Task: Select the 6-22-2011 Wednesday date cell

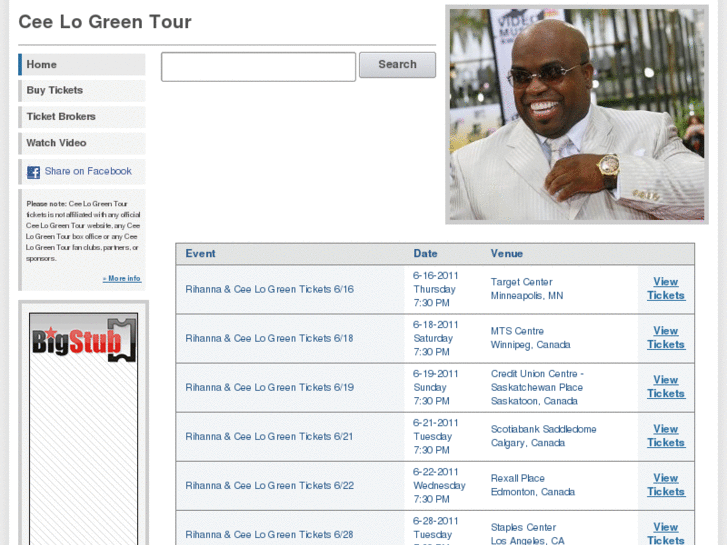Action: pos(439,486)
